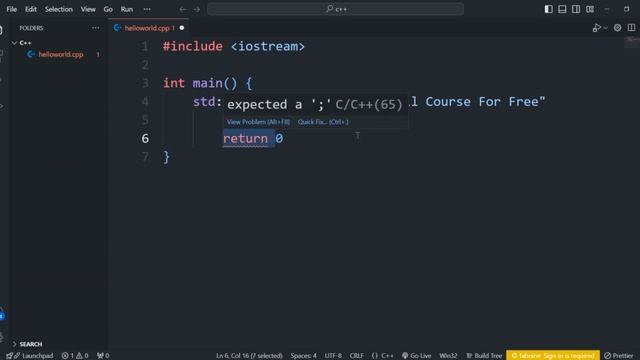Viewport: 640px width, 360px height.
Task: Click Prettier in the status bar
Action: click(x=619, y=356)
